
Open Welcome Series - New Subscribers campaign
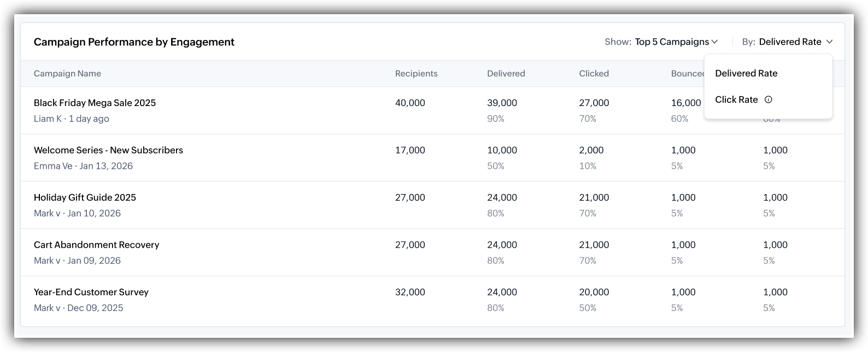click(x=108, y=150)
